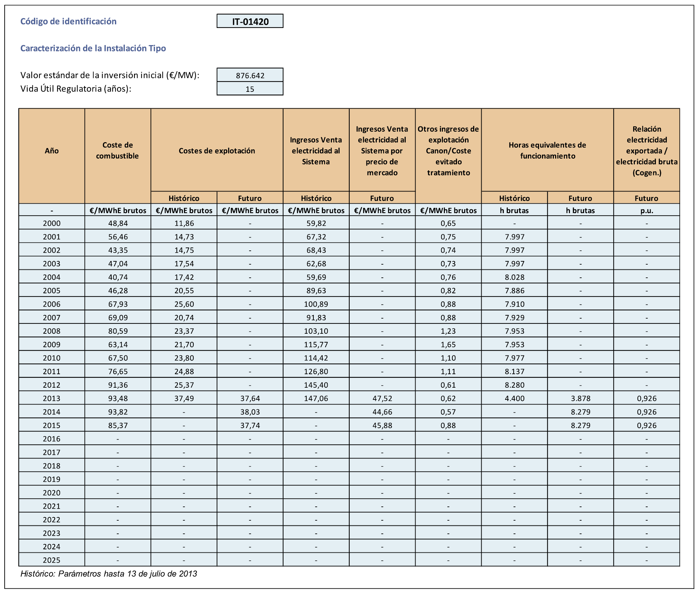Select sales income value 126,80
This screenshot has height=595, width=700.
(316, 371)
